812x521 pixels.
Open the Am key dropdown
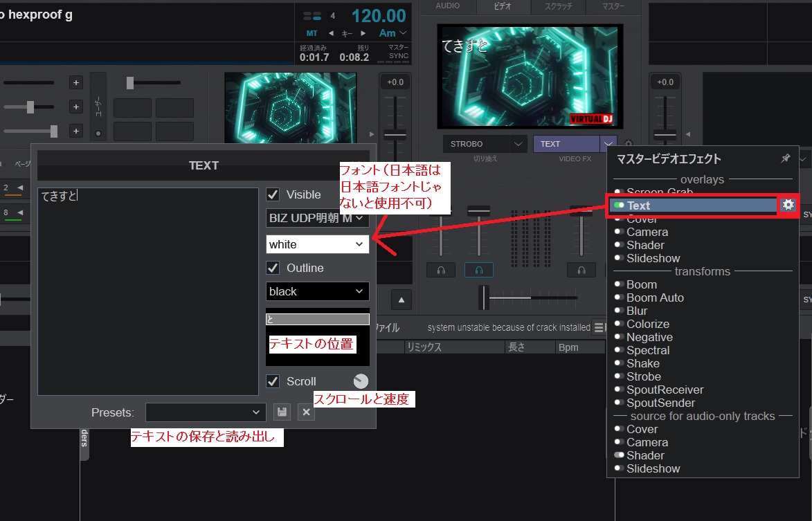coord(393,33)
